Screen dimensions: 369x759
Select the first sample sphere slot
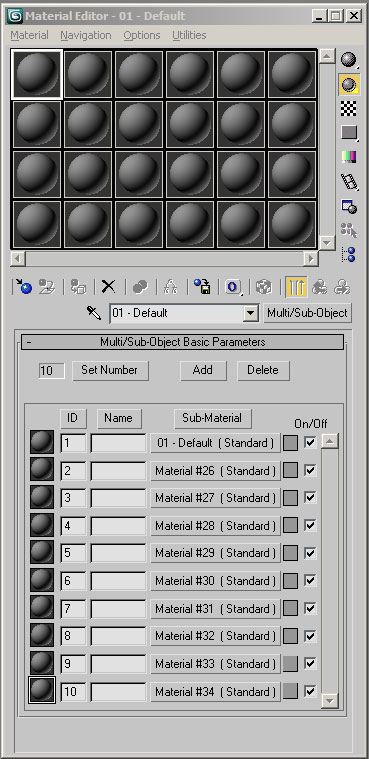click(x=37, y=74)
